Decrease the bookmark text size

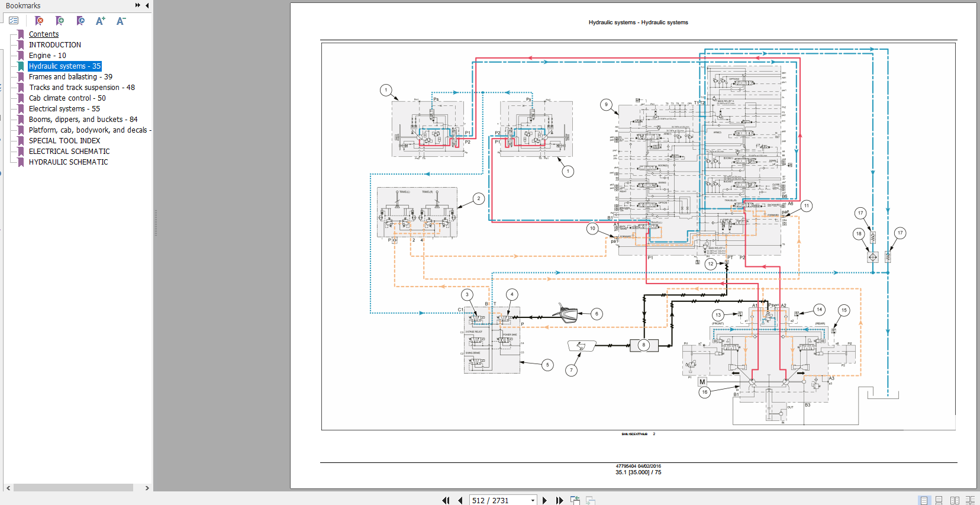(121, 21)
